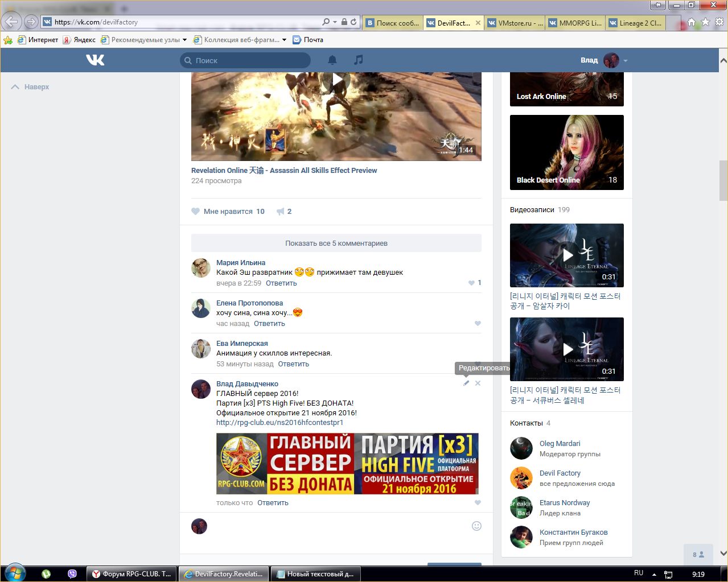728x582 pixels.
Task: Switch to the VMstore.ru tab
Action: tap(514, 23)
